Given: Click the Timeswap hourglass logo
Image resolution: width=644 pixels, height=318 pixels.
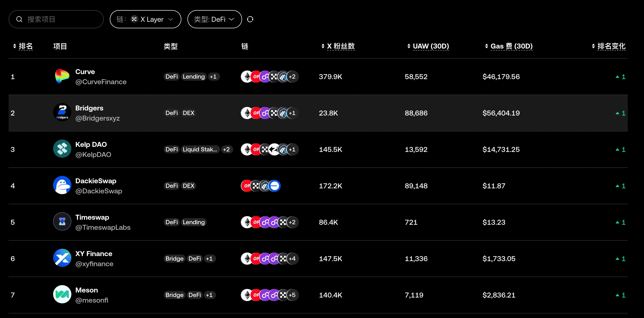Looking at the screenshot, I should point(62,222).
